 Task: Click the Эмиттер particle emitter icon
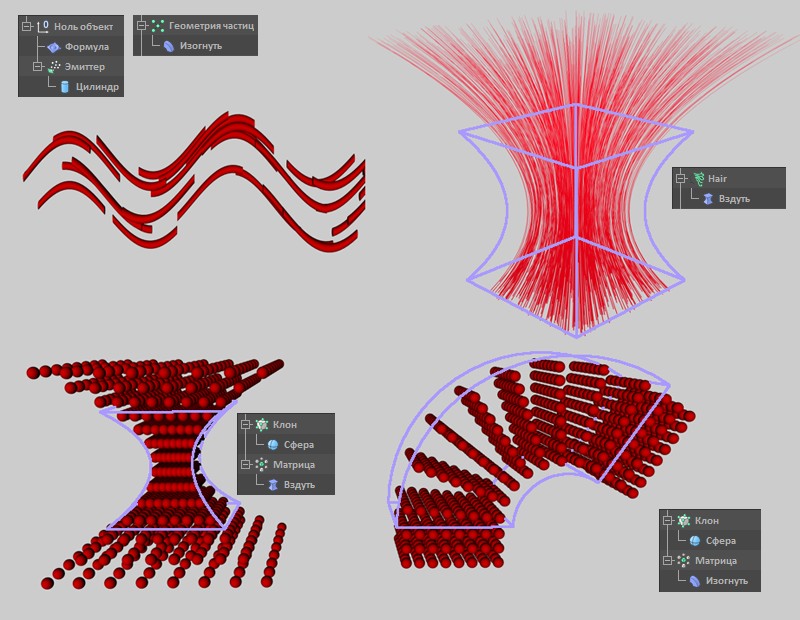coord(54,67)
